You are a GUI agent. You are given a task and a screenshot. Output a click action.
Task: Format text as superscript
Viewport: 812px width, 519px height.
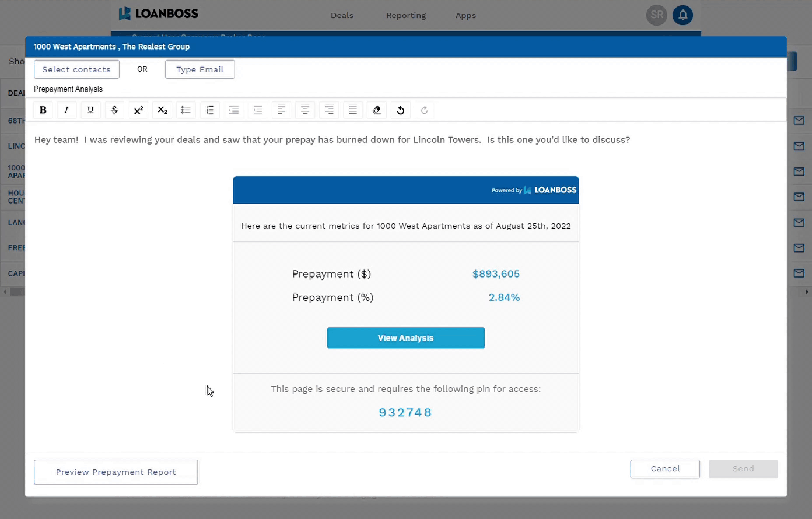[x=138, y=110]
